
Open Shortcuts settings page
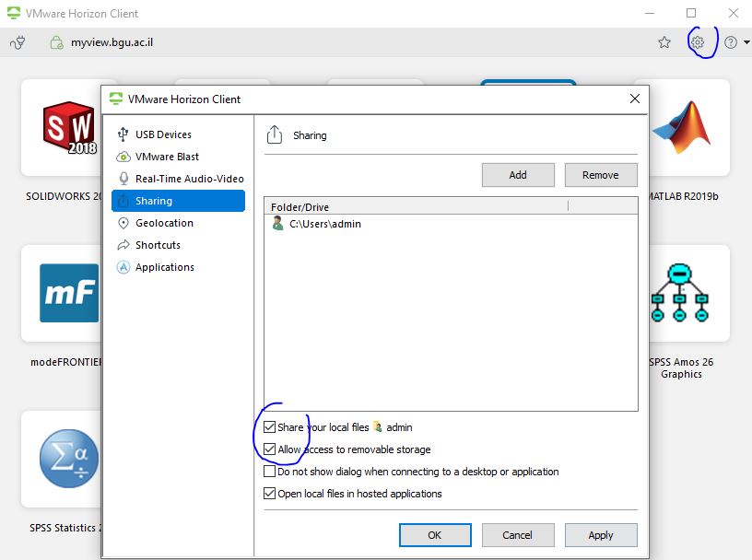click(178, 244)
